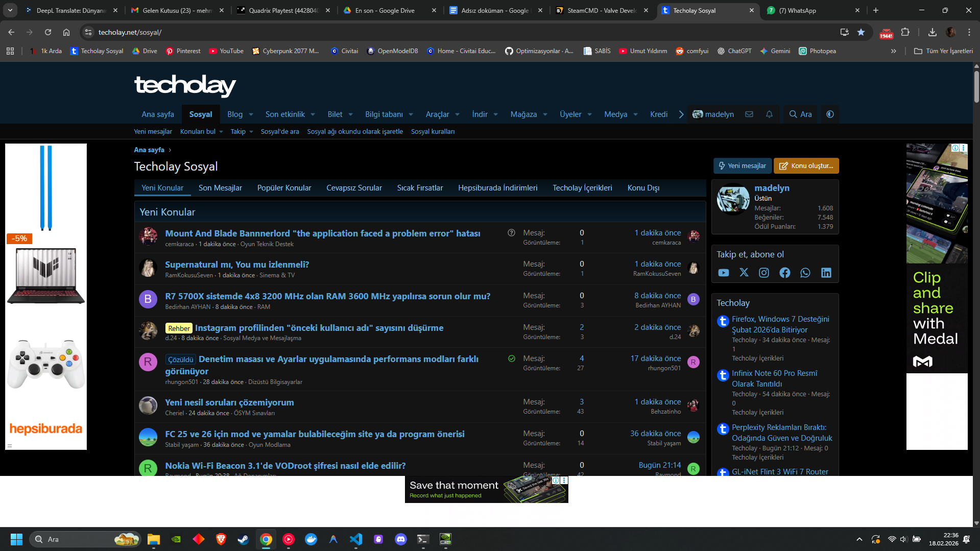Open the Takip dropdown
The width and height of the screenshot is (980, 551).
(x=242, y=132)
